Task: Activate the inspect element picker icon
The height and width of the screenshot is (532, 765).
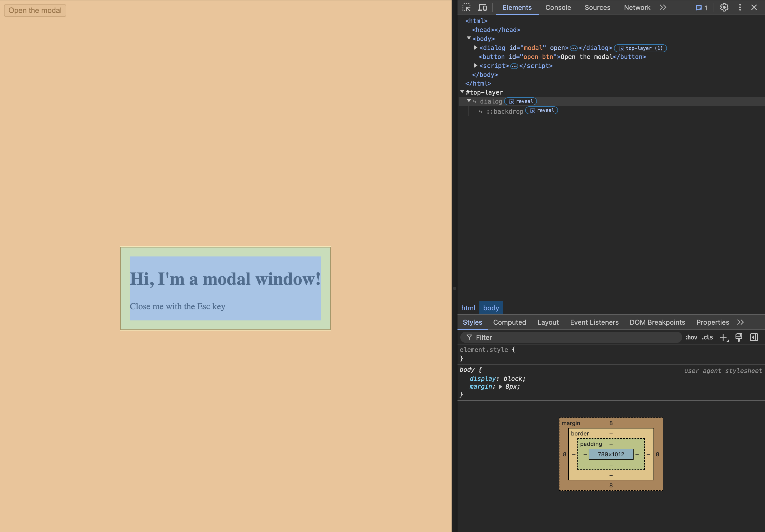Action: click(x=466, y=7)
